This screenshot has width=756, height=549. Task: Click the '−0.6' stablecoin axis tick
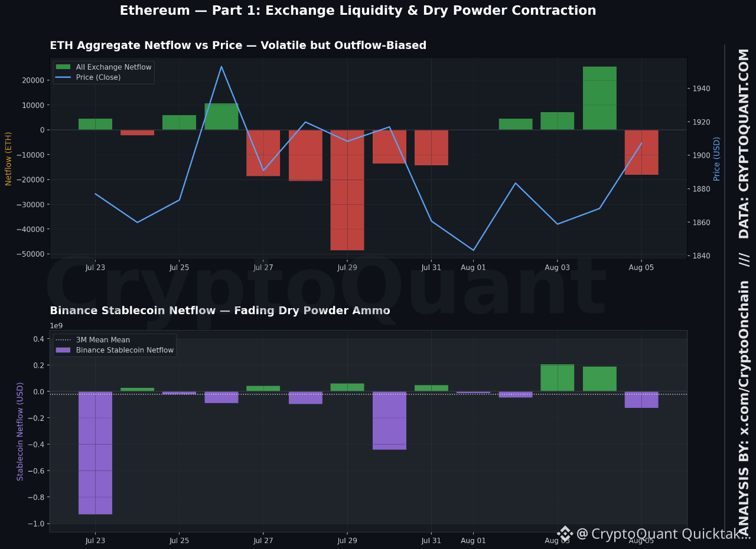[x=37, y=470]
